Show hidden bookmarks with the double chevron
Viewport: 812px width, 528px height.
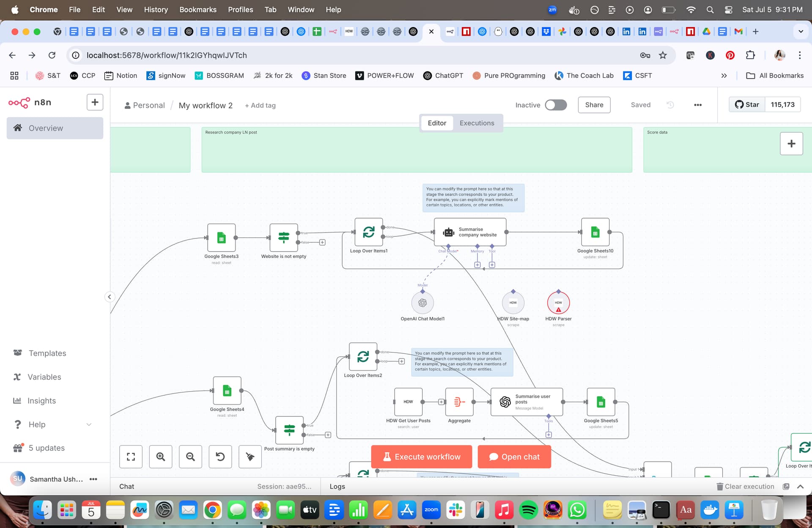[724, 76]
